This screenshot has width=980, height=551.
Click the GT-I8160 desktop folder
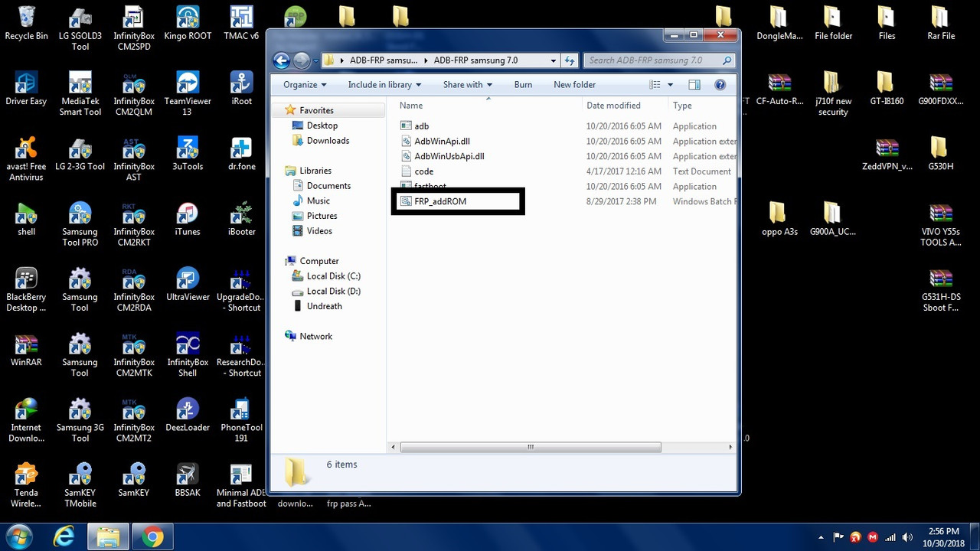click(887, 89)
